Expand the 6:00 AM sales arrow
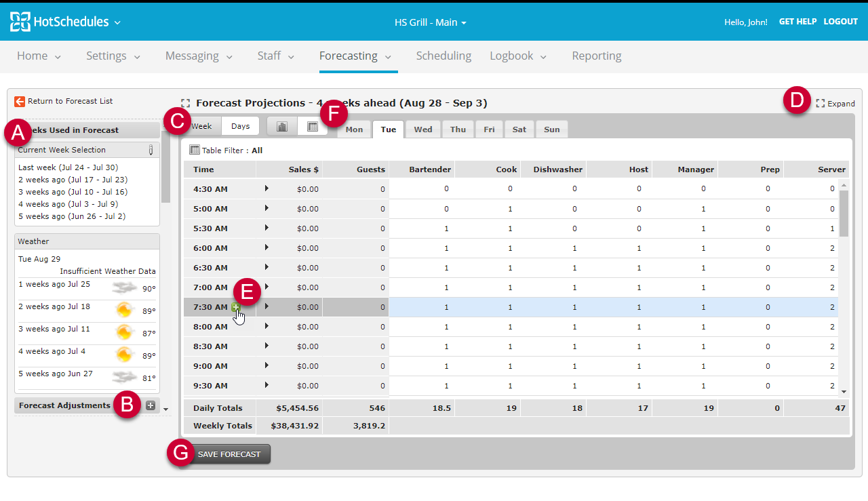The width and height of the screenshot is (868, 501). tap(267, 247)
